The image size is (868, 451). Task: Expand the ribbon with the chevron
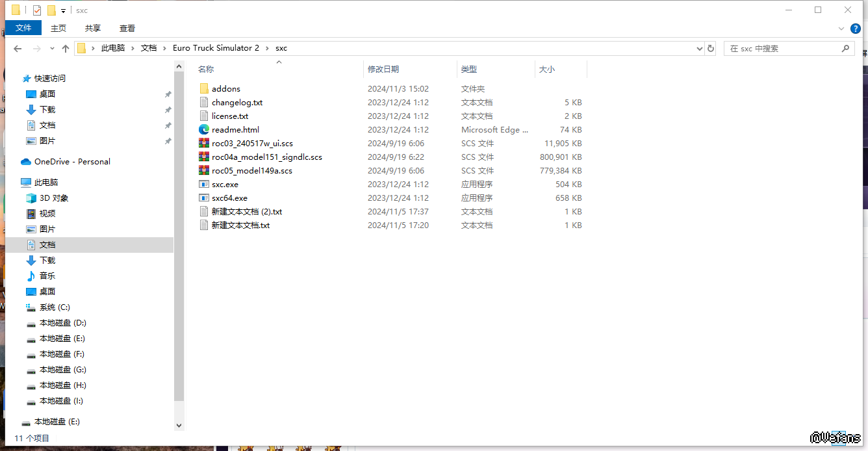coord(842,28)
